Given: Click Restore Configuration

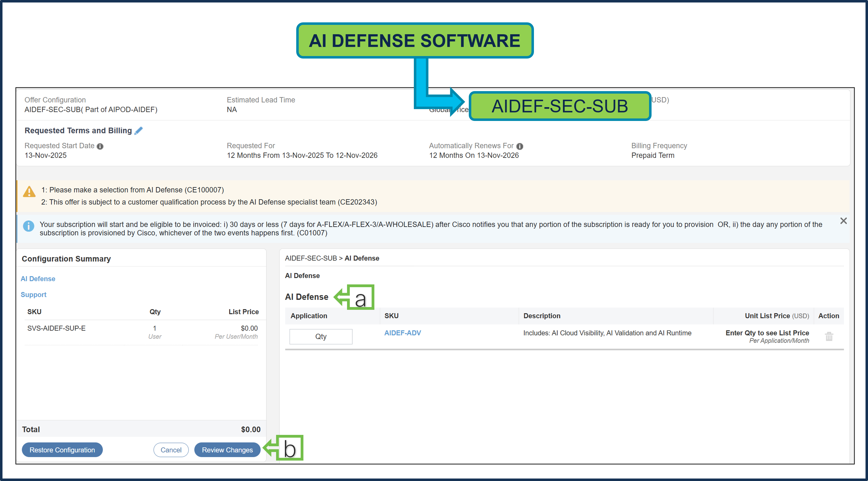Looking at the screenshot, I should (62, 450).
